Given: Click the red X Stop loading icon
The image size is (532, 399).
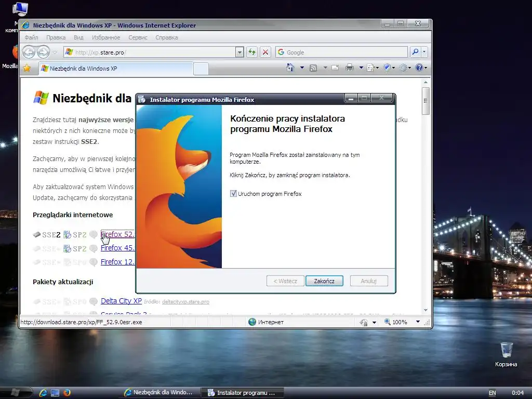Looking at the screenshot, I should click(x=265, y=52).
